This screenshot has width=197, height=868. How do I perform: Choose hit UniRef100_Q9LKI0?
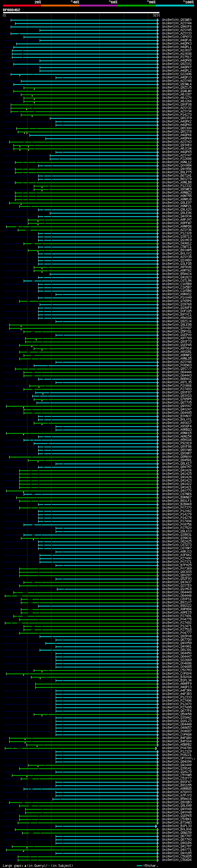coord(176,531)
